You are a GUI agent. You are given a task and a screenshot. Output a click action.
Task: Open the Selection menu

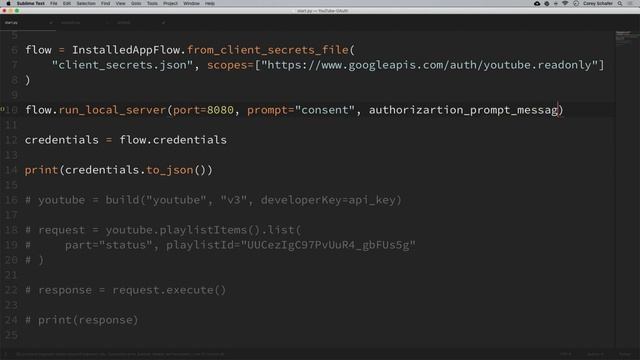tap(86, 3)
